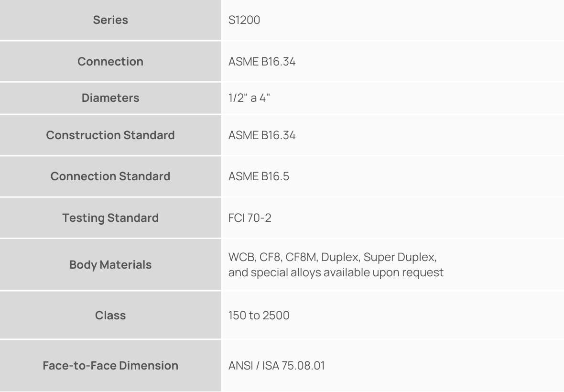This screenshot has width=564, height=392.
Task: Click the Connection Standard label
Action: point(110,176)
